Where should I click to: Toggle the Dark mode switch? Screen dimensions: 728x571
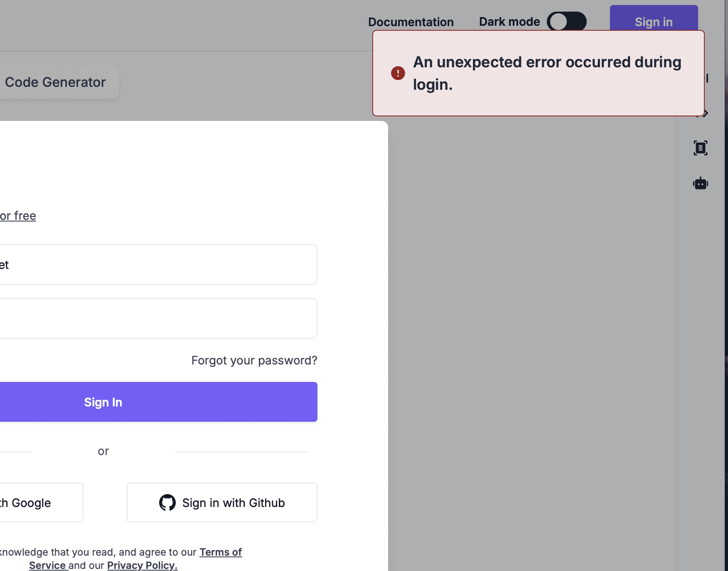point(566,22)
